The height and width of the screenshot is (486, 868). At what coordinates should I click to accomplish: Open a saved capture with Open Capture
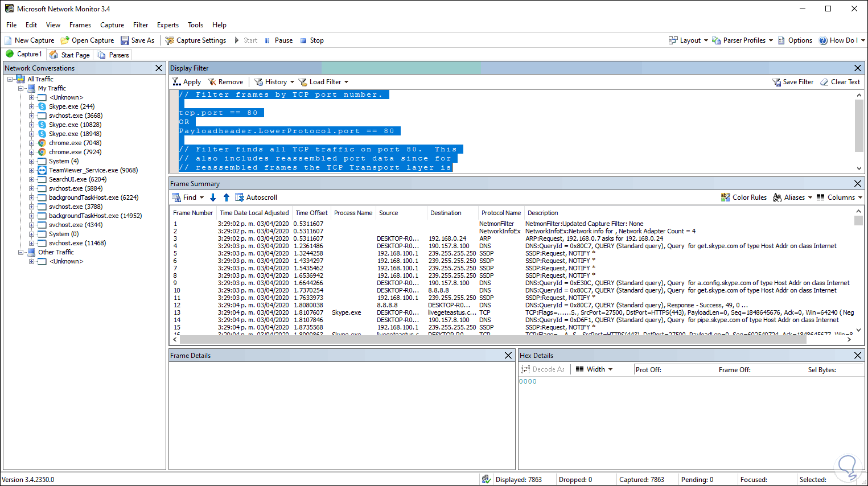(88, 40)
